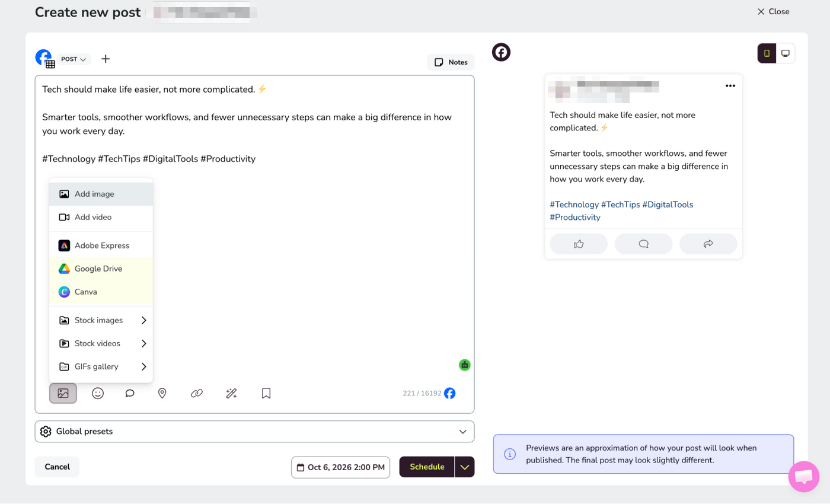Open the AI magic wand tool
830x504 pixels.
pyautogui.click(x=231, y=393)
